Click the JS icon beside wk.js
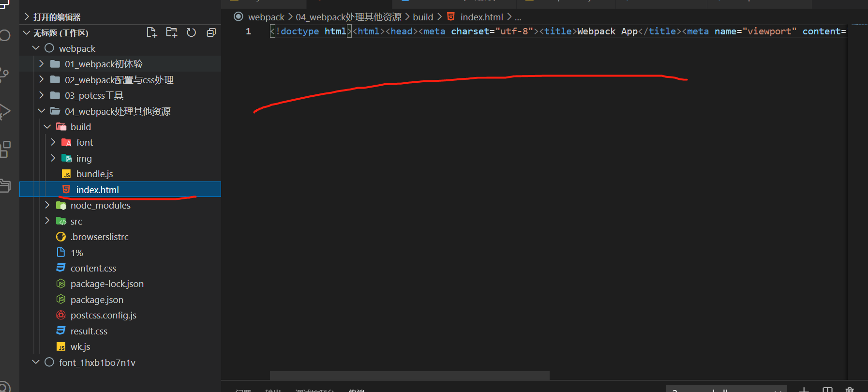The width and height of the screenshot is (868, 392). (61, 347)
